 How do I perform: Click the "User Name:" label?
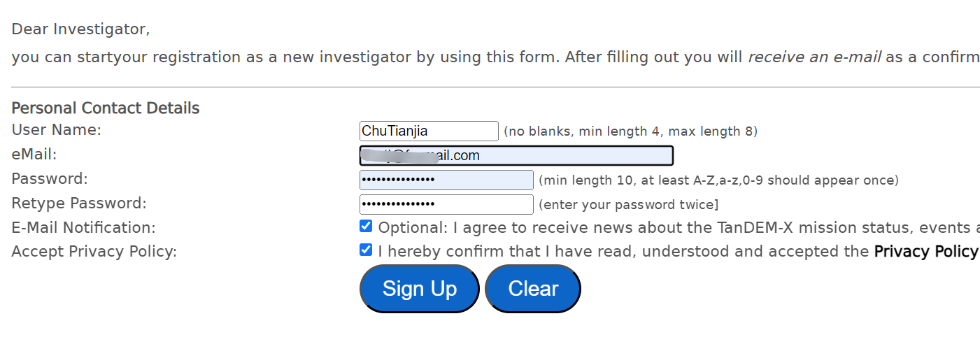[57, 130]
